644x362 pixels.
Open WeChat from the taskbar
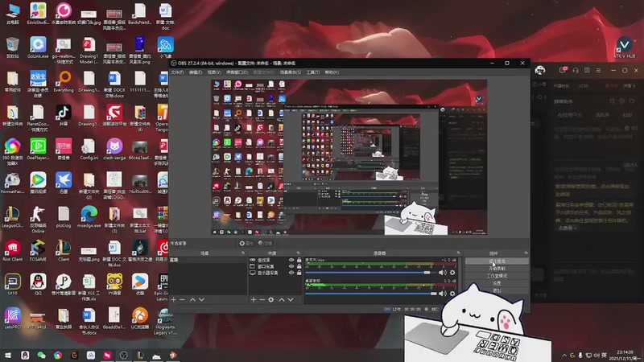[x=41, y=355]
